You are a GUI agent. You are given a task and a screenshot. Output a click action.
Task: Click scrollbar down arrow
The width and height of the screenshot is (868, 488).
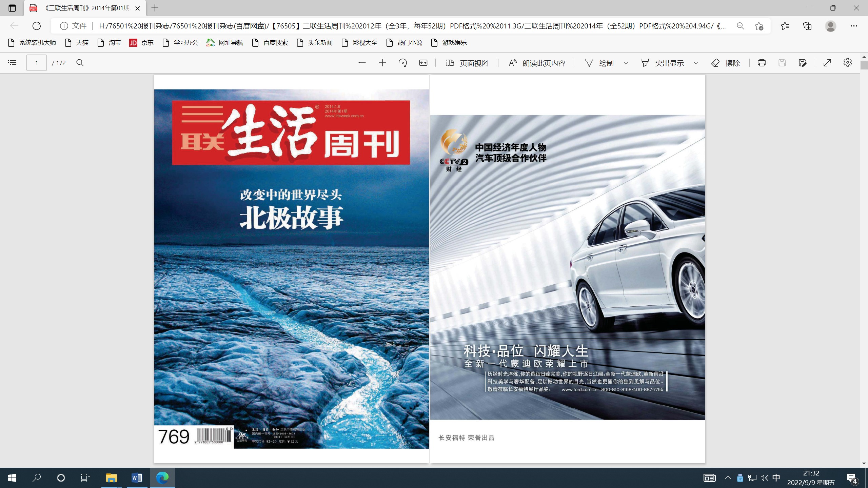[x=864, y=464]
